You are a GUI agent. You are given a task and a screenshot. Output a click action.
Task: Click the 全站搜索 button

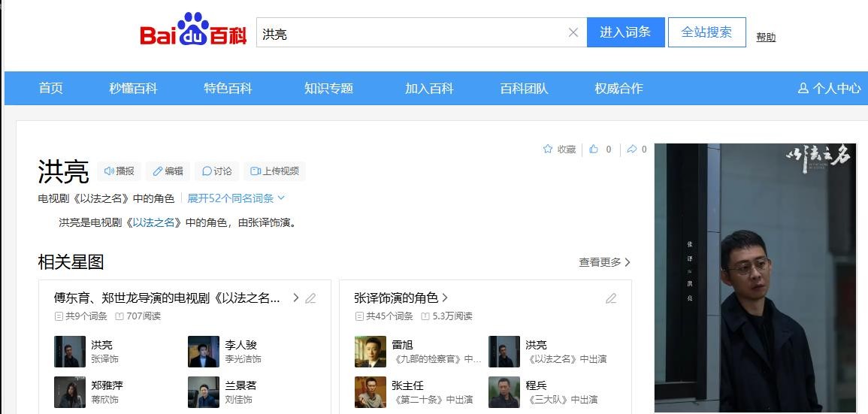click(x=706, y=32)
